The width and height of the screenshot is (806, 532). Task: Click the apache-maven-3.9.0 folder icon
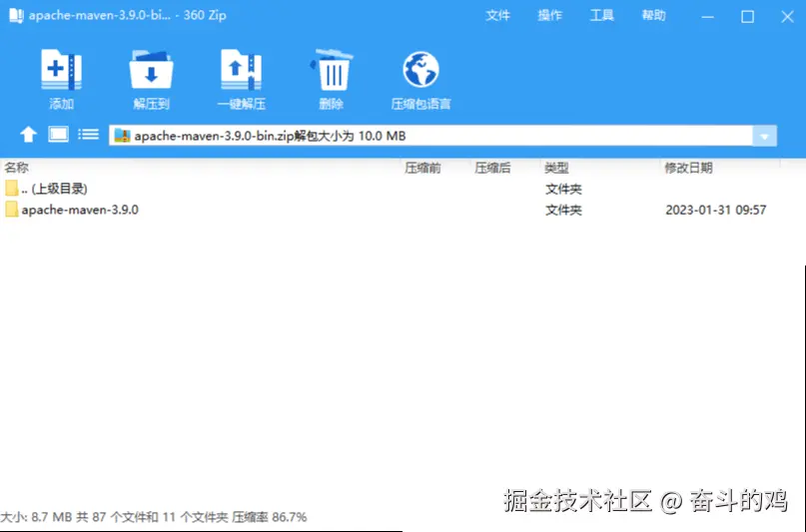[x=12, y=210]
